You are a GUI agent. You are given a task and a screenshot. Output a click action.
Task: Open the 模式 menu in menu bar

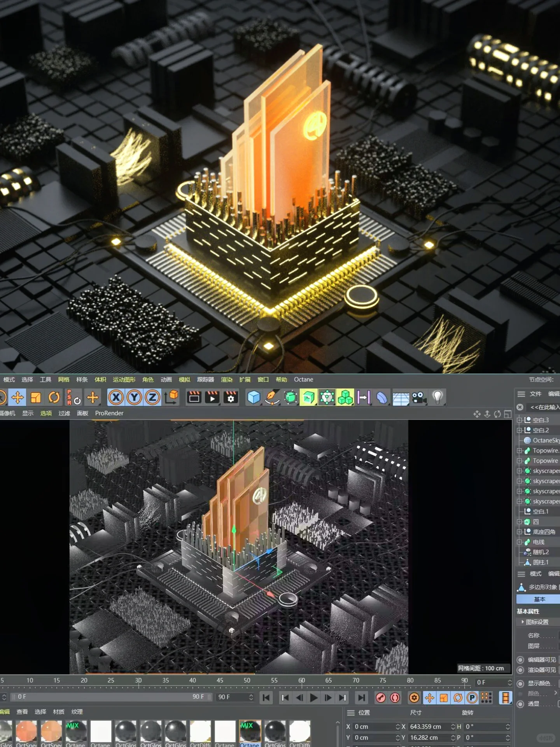(9, 380)
